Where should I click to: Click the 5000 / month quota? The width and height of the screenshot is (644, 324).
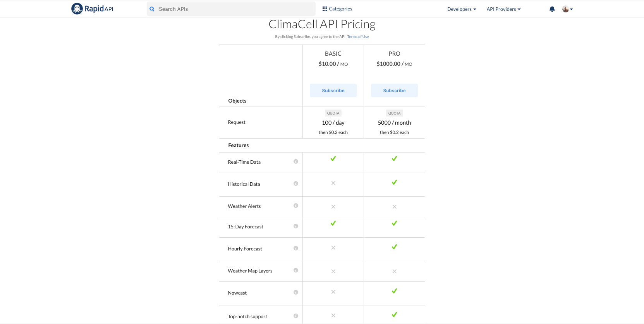click(394, 123)
